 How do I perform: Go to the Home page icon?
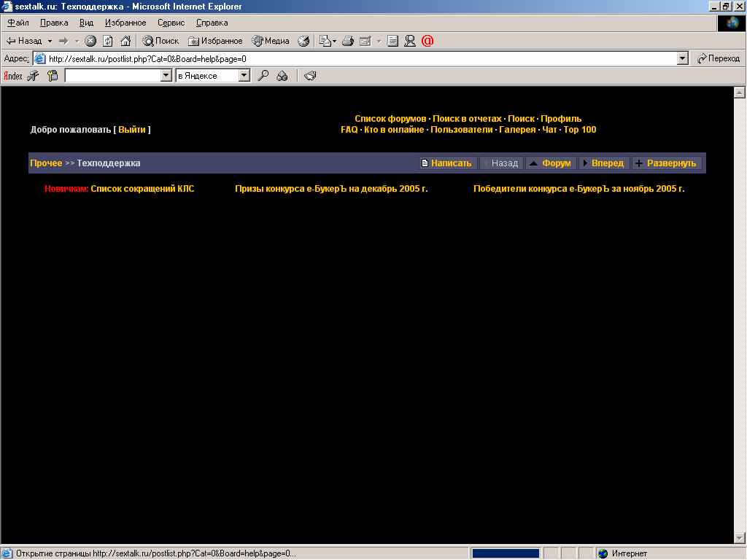tap(125, 41)
